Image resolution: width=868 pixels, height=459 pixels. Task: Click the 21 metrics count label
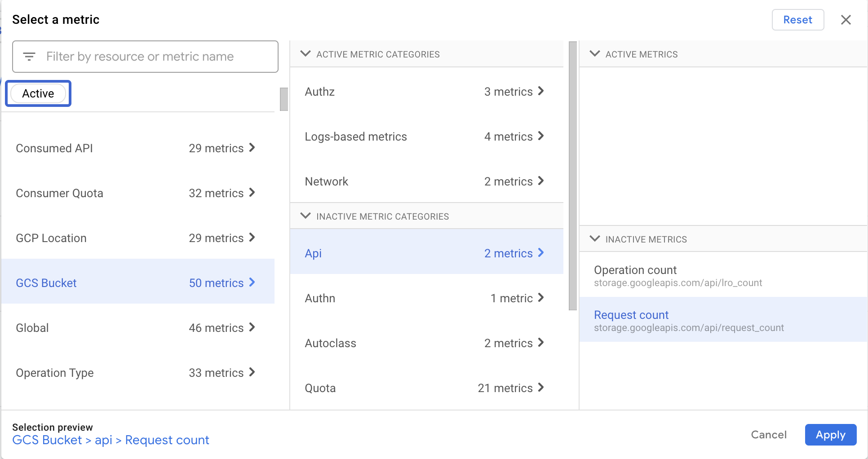[x=505, y=388]
